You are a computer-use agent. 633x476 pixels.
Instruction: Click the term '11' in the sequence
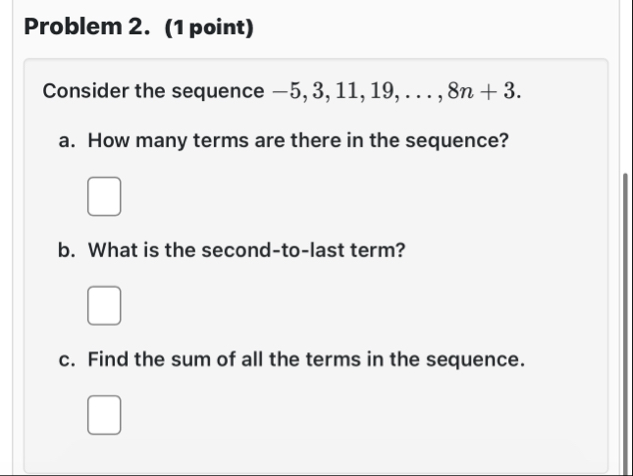[x=348, y=91]
